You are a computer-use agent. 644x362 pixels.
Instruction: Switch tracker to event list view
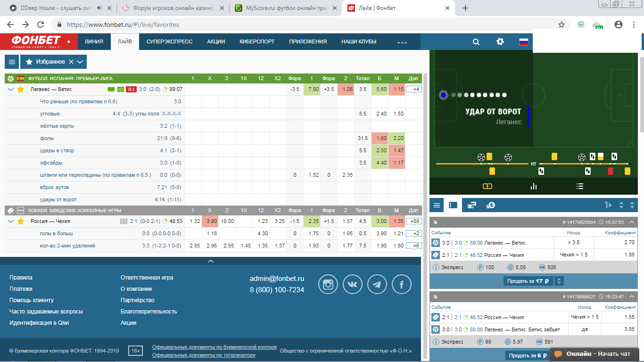(x=580, y=186)
